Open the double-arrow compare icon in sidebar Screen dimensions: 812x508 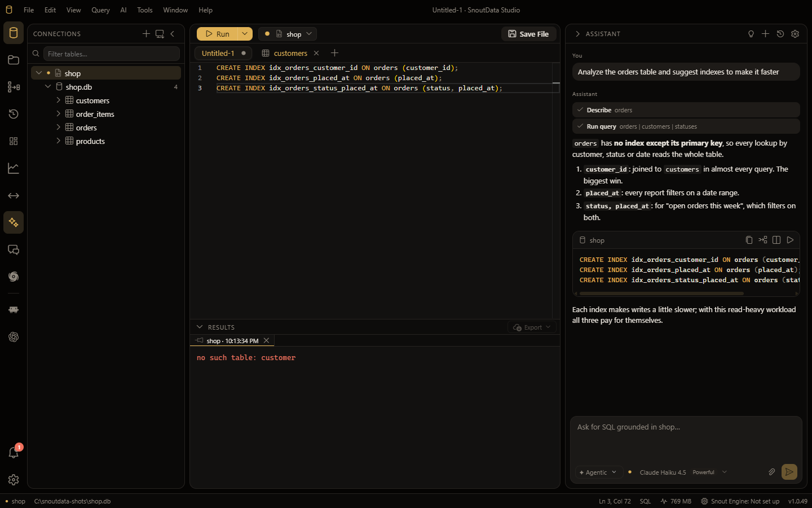[14, 195]
